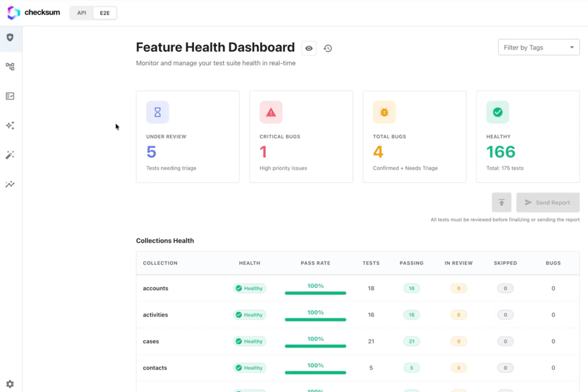
Task: Open the history icon beside dashboard title
Action: [x=328, y=48]
